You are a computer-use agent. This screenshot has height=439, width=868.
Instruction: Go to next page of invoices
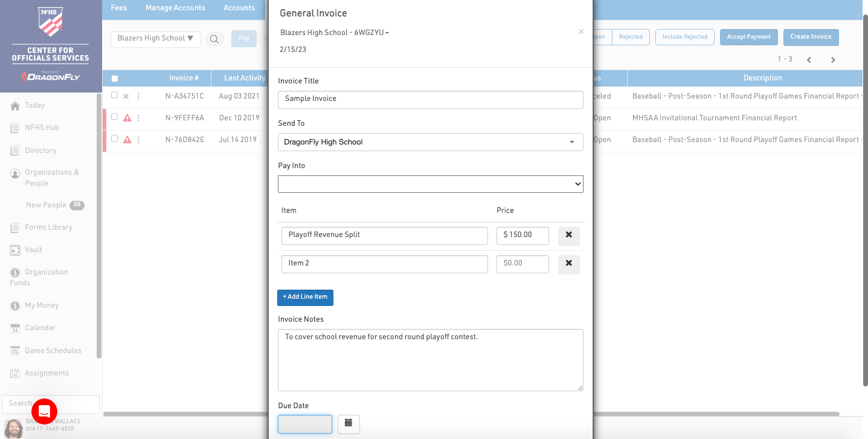pyautogui.click(x=833, y=60)
